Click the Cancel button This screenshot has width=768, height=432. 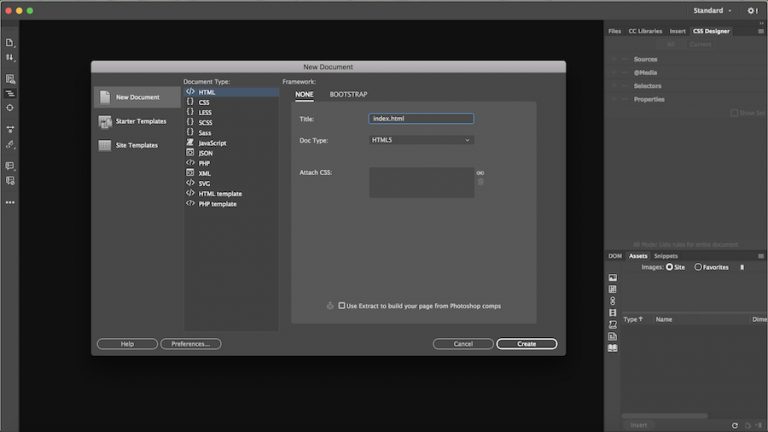tap(463, 344)
